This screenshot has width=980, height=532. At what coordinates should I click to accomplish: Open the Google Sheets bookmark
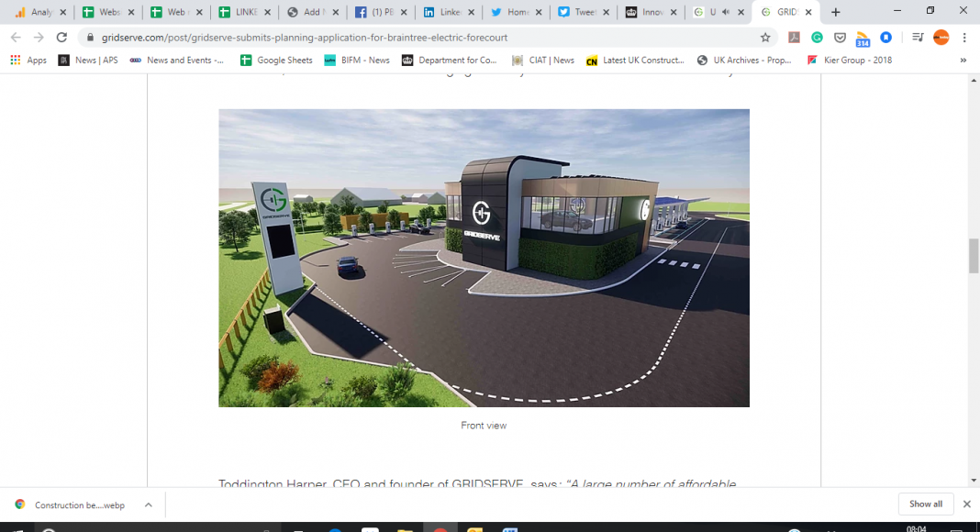275,61
